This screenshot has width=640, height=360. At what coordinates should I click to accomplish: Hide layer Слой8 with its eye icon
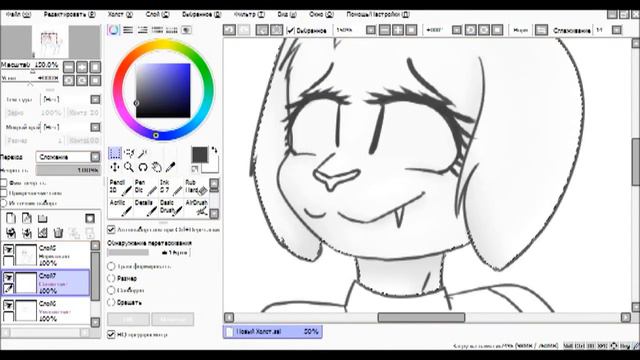coord(8,249)
